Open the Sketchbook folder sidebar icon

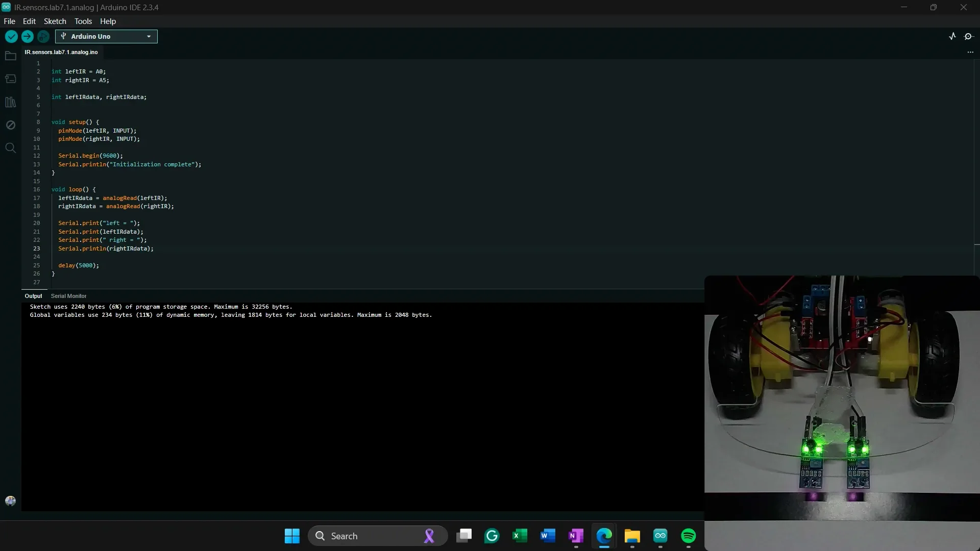[10, 56]
